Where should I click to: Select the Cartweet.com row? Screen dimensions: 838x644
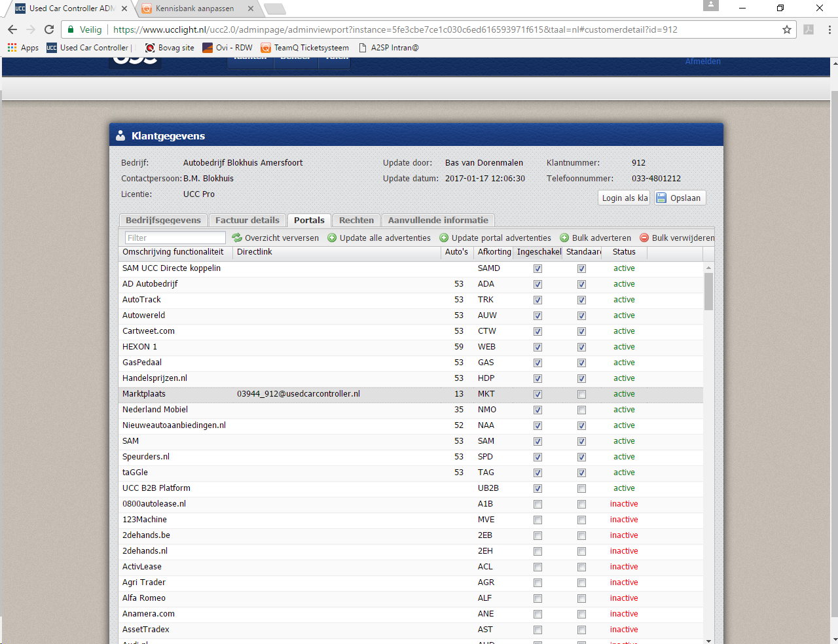(x=412, y=331)
